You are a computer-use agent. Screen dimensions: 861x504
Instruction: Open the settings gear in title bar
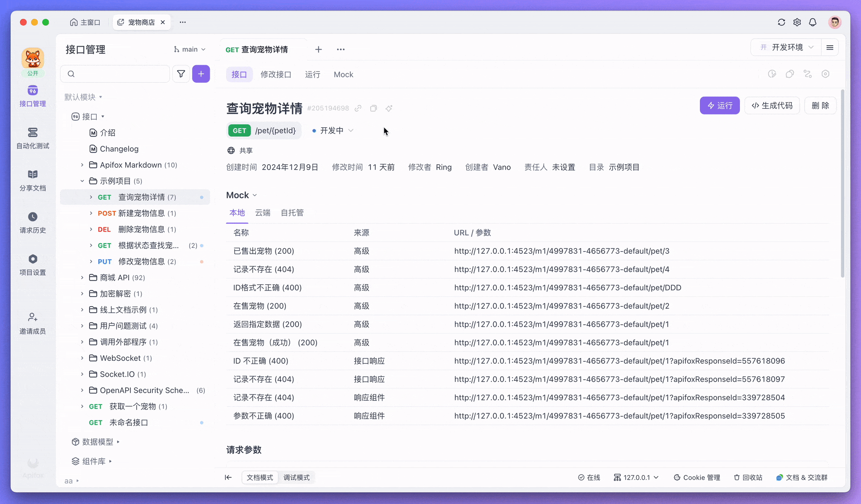click(797, 22)
